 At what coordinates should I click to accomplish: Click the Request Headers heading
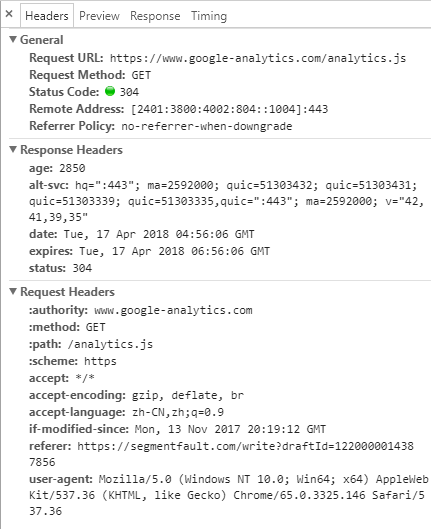(67, 292)
